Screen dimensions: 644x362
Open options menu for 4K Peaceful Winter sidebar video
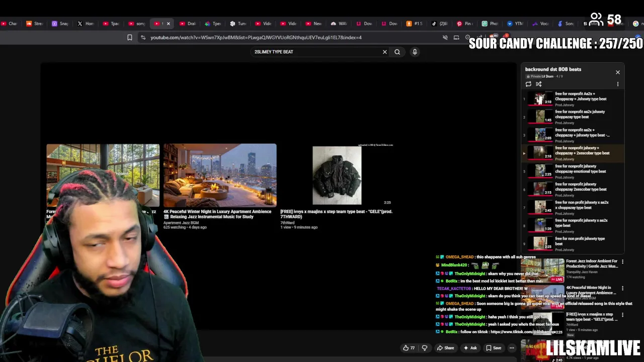coord(622,289)
